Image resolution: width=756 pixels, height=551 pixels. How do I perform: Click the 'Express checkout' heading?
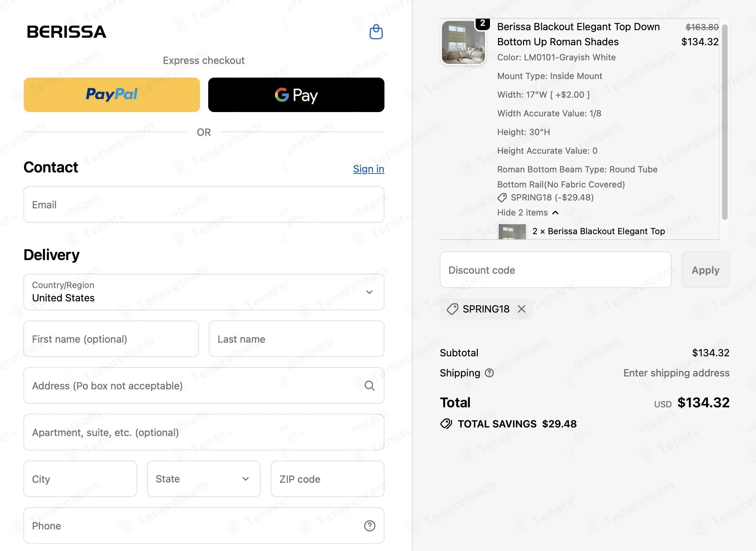click(204, 60)
